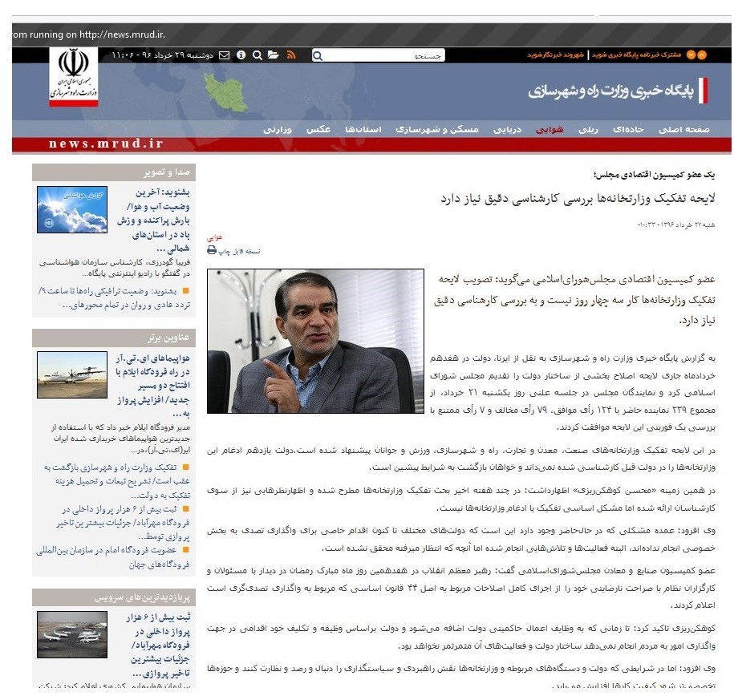Image resolution: width=734 pixels, height=700 pixels.
Task: Click the printer icon for printable version
Action: coord(212,250)
